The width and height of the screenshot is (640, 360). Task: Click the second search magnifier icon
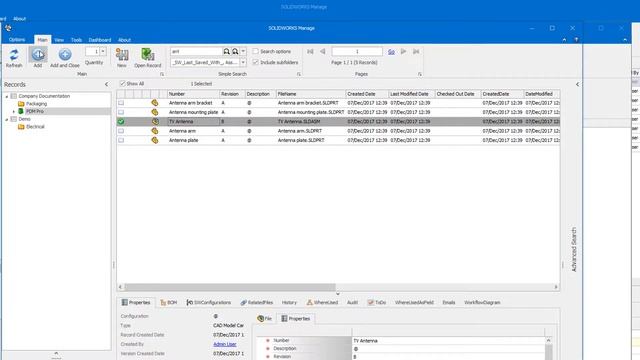coord(235,51)
